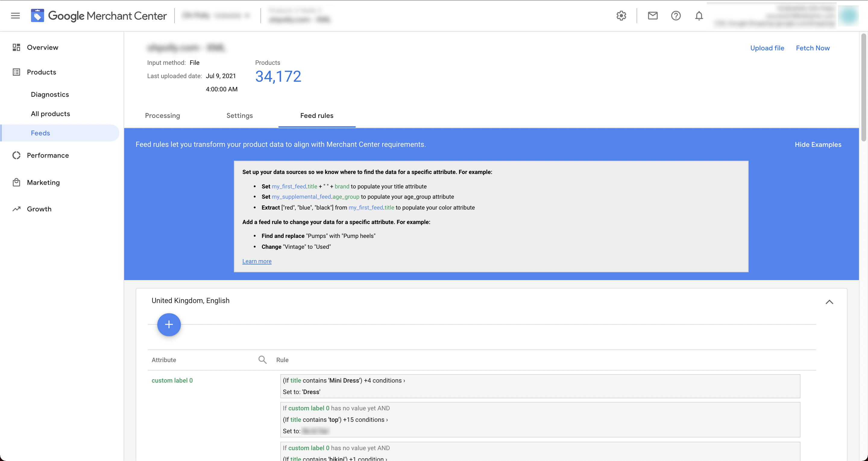Open the hamburger navigation menu
This screenshot has width=868, height=461.
point(15,15)
